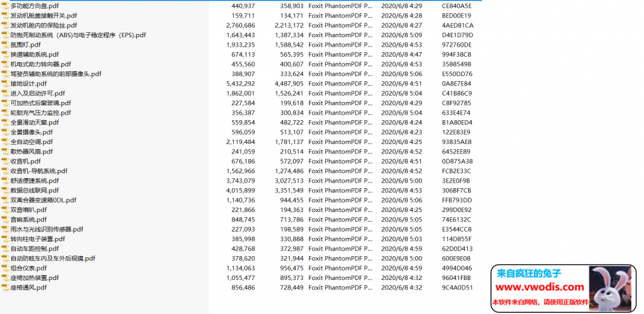Viewport: 644px width, 314px height.
Task: Click the PDF icon beside 多功能方向盘.pdf
Action: coord(5,6)
